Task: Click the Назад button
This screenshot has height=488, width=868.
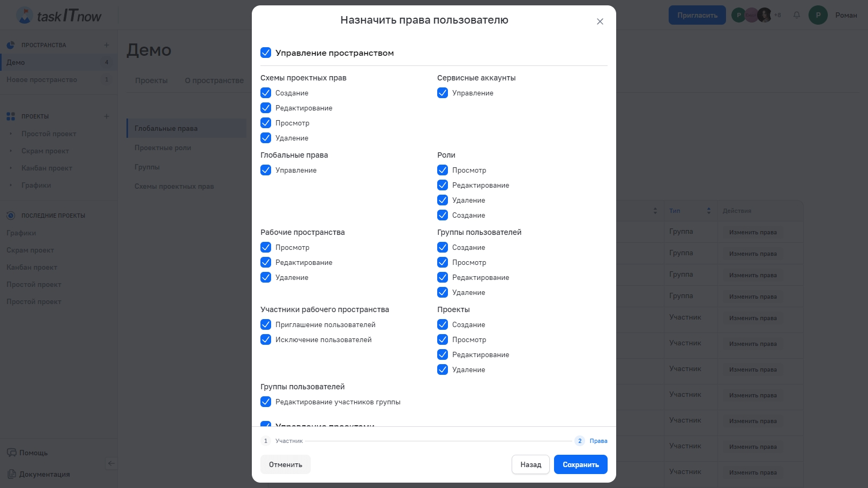Action: pos(530,464)
